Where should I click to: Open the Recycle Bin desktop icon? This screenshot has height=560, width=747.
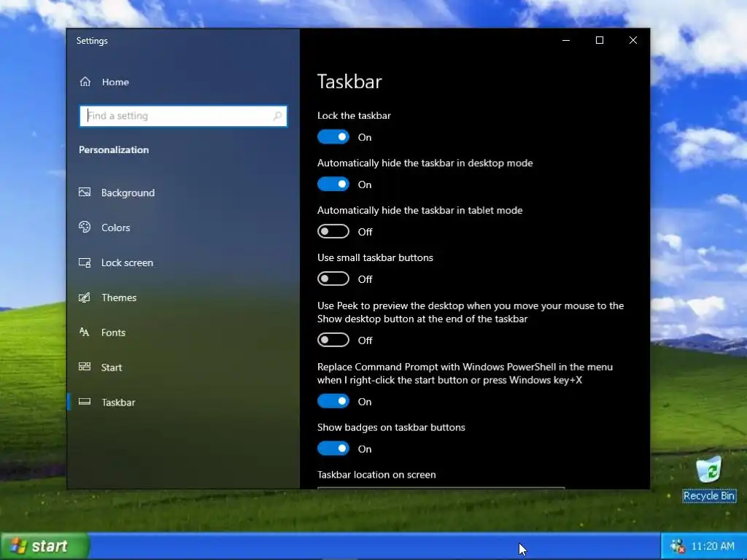coord(708,470)
